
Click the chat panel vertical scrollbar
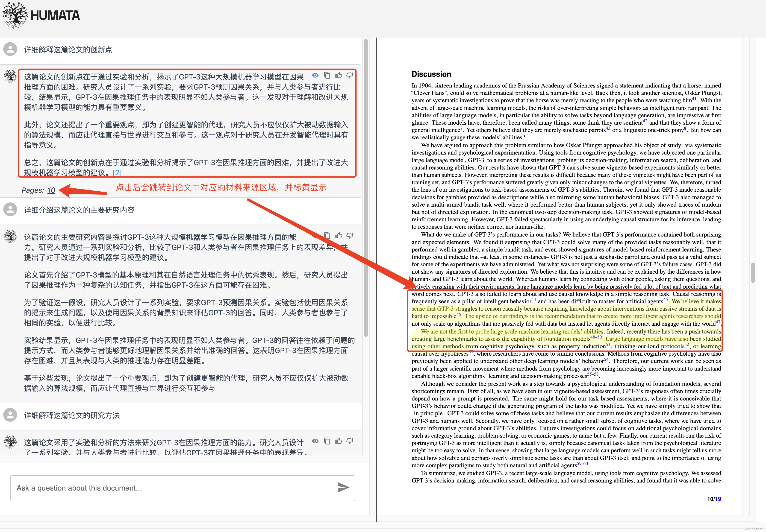(x=366, y=187)
